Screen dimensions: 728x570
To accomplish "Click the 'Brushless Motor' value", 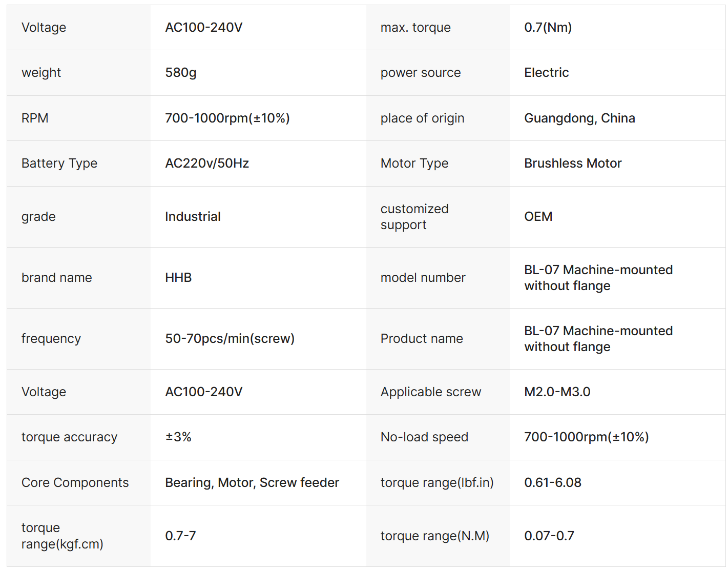I will [x=572, y=164].
